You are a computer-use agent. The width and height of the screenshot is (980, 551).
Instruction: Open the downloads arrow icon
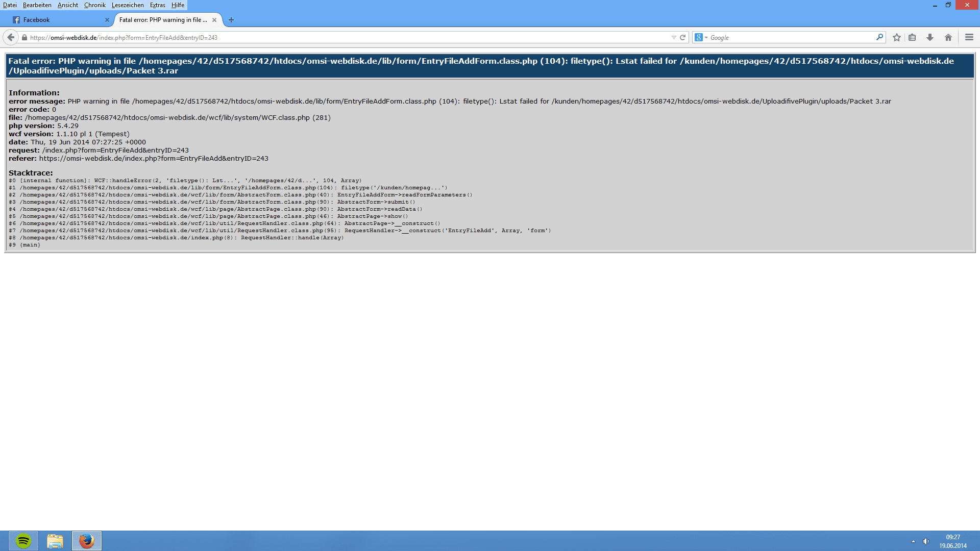[x=930, y=37]
